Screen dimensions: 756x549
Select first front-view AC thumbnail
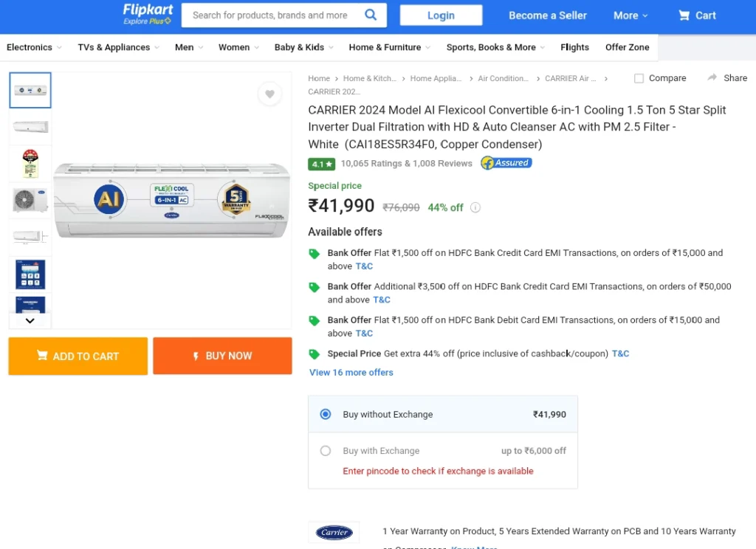point(30,90)
